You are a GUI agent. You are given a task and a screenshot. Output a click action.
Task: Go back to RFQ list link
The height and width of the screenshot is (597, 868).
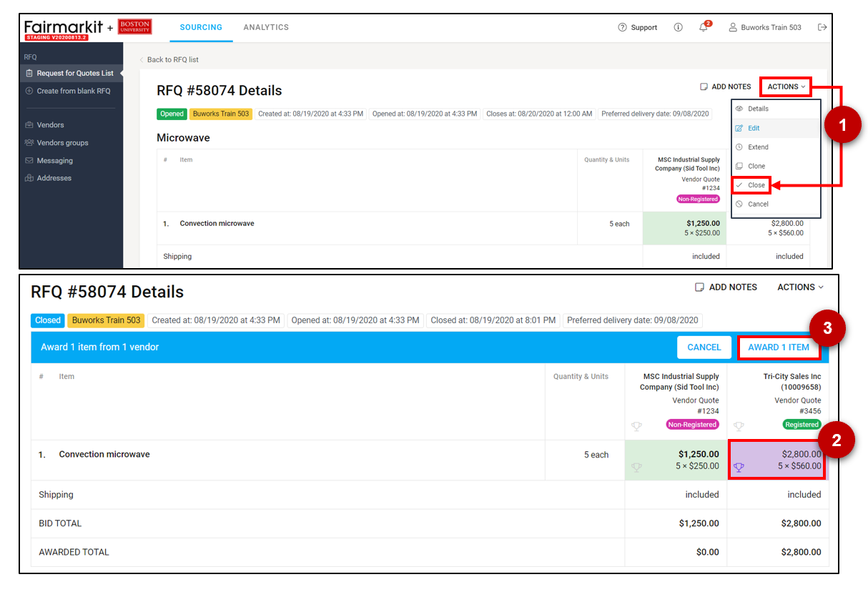pos(172,59)
